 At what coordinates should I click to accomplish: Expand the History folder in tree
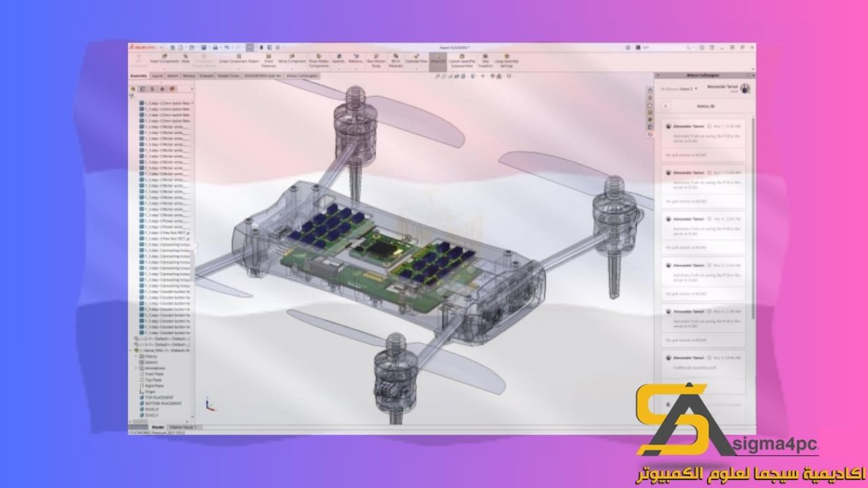(137, 357)
